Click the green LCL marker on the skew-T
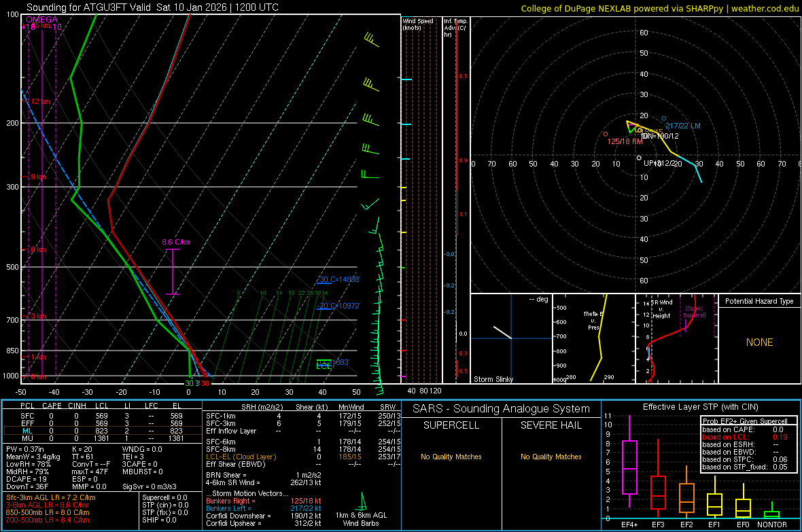 tap(324, 366)
